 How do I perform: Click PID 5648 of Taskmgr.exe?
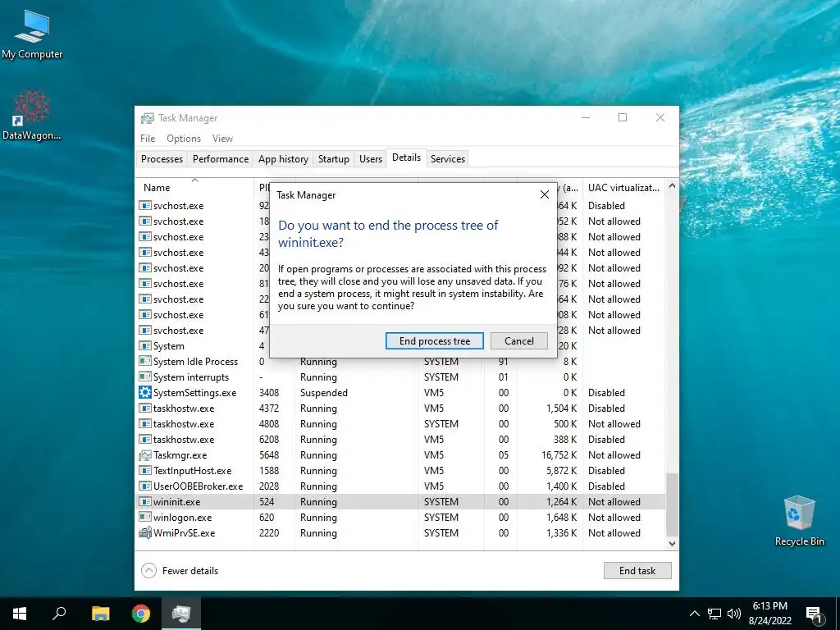269,454
